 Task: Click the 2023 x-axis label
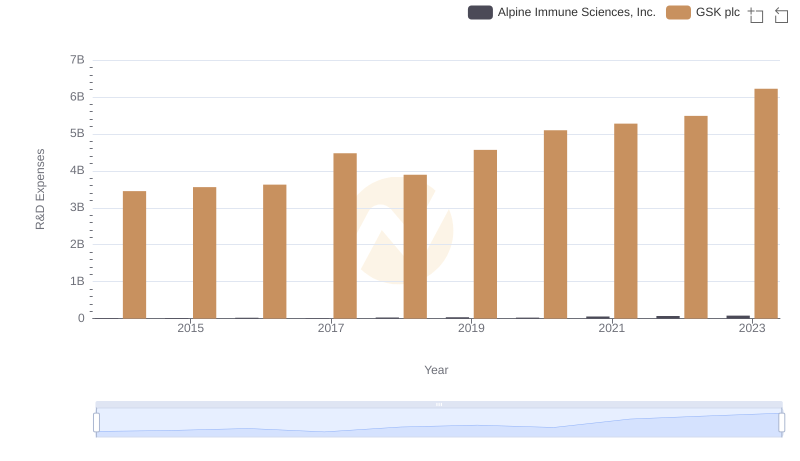[752, 328]
